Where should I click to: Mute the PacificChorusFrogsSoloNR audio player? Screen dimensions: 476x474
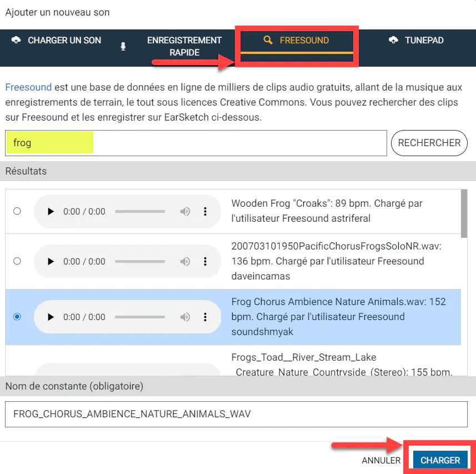[185, 261]
